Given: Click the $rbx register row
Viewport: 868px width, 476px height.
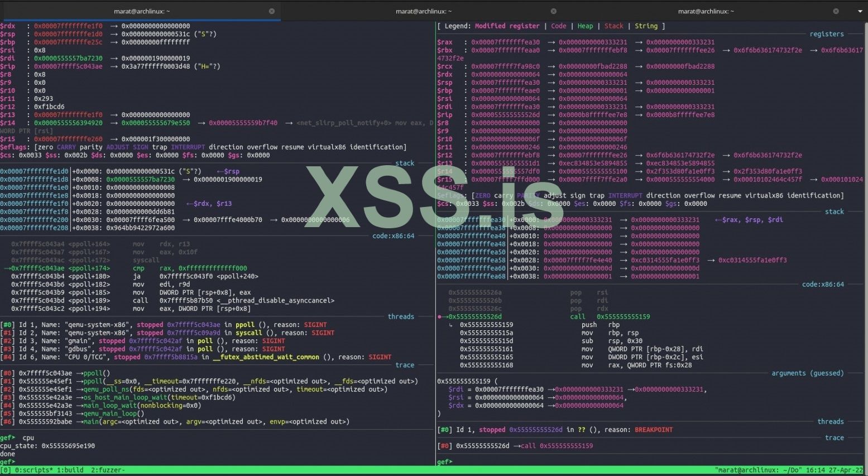Looking at the screenshot, I should 651,54.
